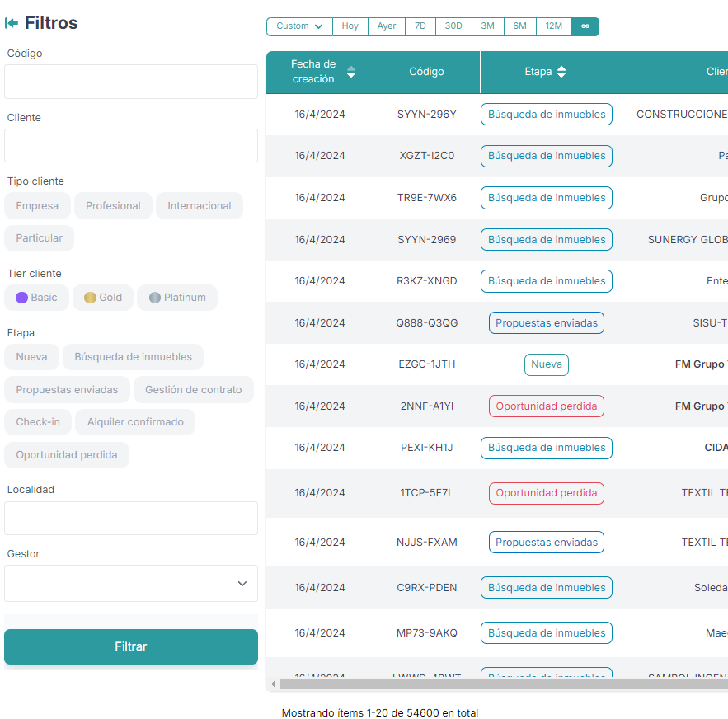728x719 pixels.
Task: Open the Custom date range dropdown
Action: pyautogui.click(x=299, y=26)
